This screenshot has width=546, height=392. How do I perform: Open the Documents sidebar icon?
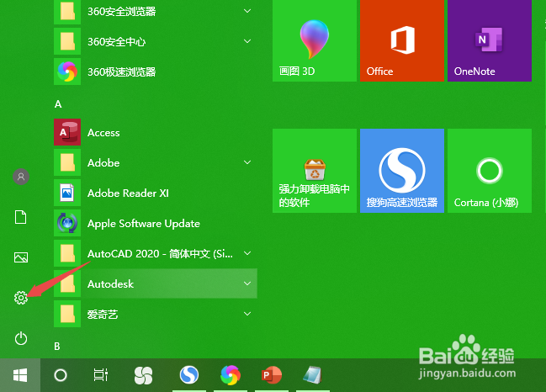click(21, 217)
